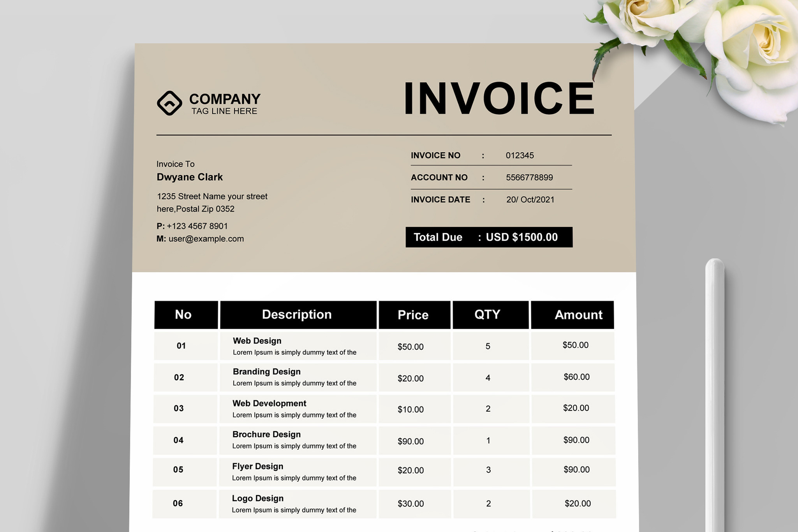Image resolution: width=798 pixels, height=532 pixels.
Task: Click the customer name Dwyane Clark
Action: pyautogui.click(x=190, y=177)
